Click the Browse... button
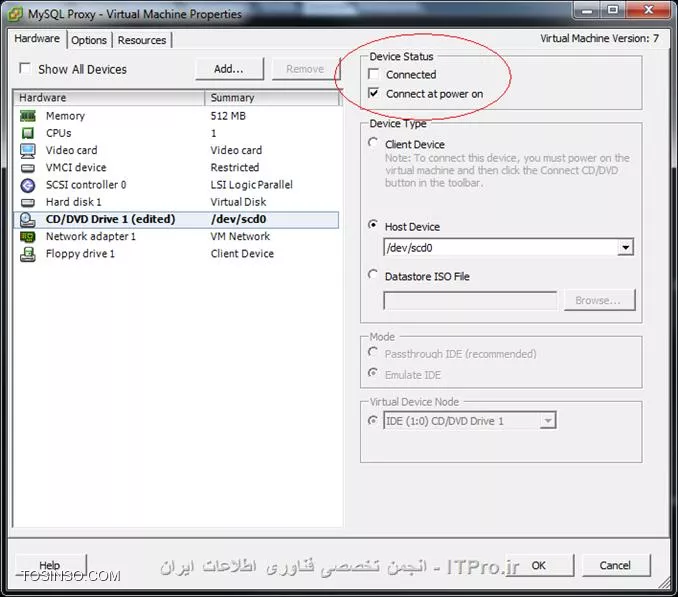The width and height of the screenshot is (678, 597). coord(599,300)
